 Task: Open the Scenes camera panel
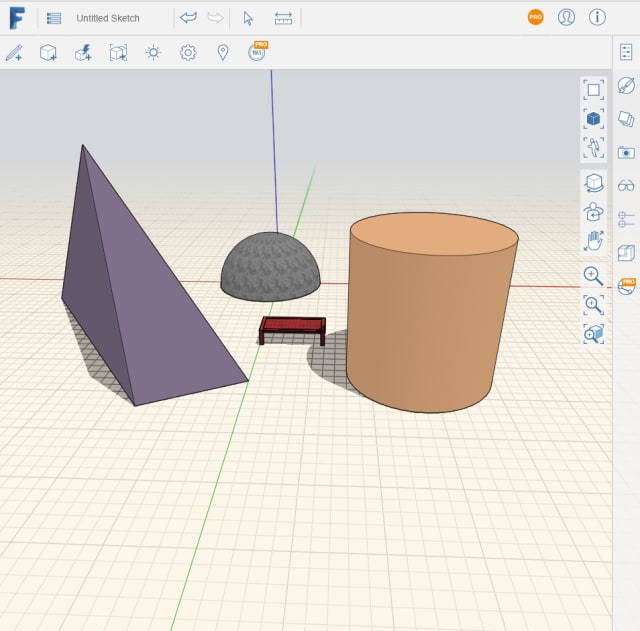click(626, 153)
